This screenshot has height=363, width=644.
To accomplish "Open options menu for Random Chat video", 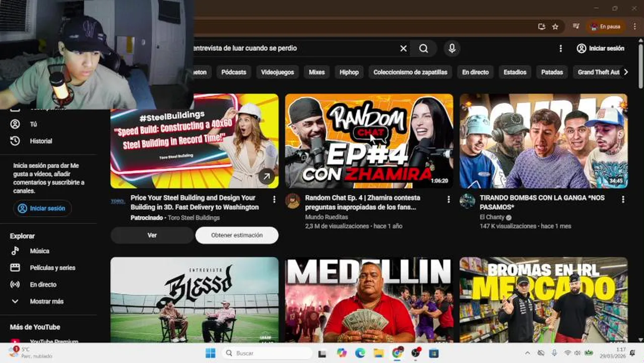I will click(x=448, y=200).
